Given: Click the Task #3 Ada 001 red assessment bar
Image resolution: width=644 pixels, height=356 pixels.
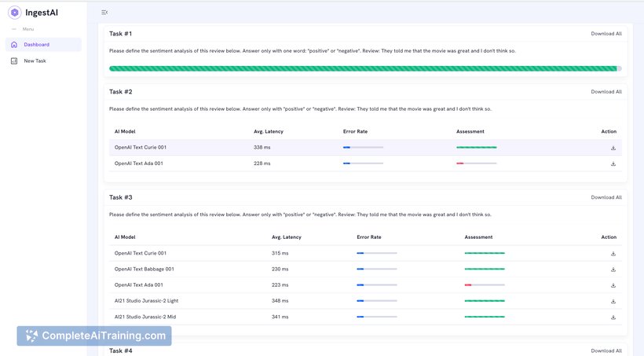Looking at the screenshot, I should click(x=485, y=285).
